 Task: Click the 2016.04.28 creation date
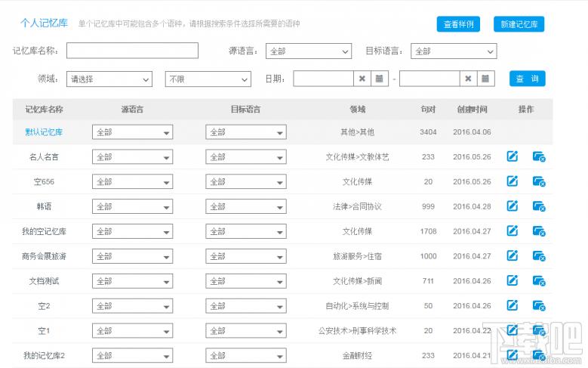[x=472, y=206]
